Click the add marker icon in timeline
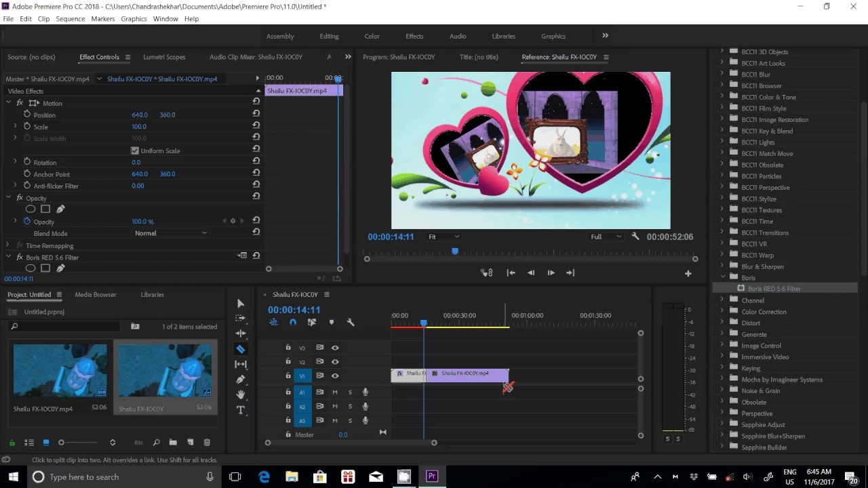Screen dimensions: 868x488 [332, 323]
